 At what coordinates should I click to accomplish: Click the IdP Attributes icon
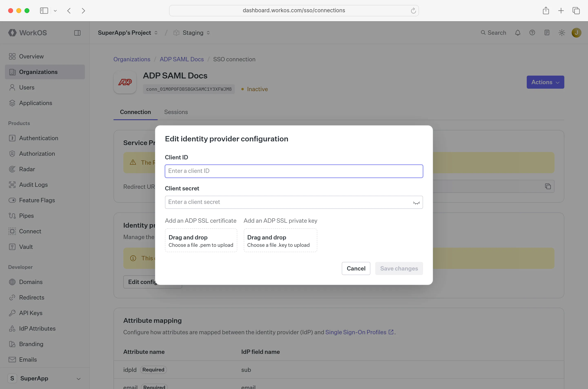(x=12, y=329)
